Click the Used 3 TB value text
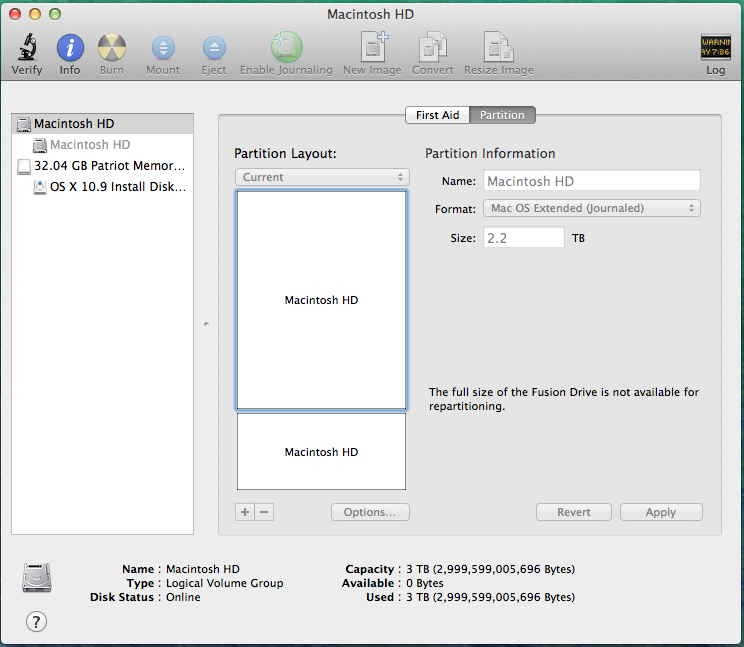This screenshot has height=647, width=744. (x=490, y=597)
